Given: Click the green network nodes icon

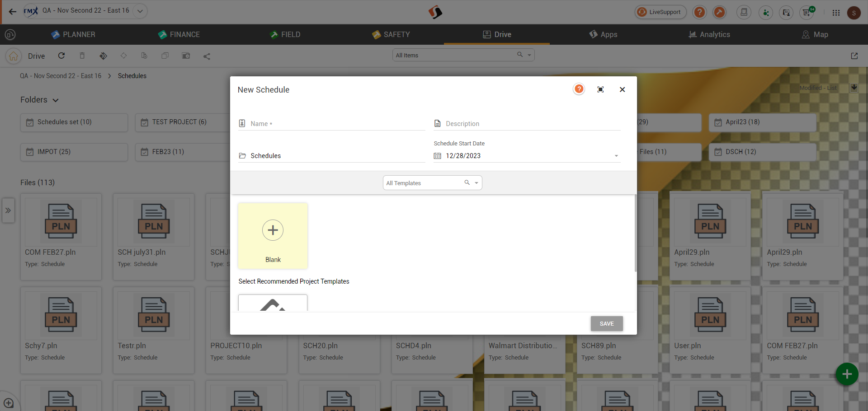Looking at the screenshot, I should pyautogui.click(x=766, y=12).
